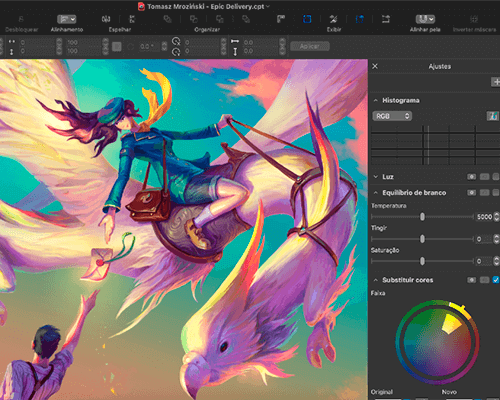500x400 pixels.
Task: Click the fourth Organizar order icon
Action: [x=246, y=19]
